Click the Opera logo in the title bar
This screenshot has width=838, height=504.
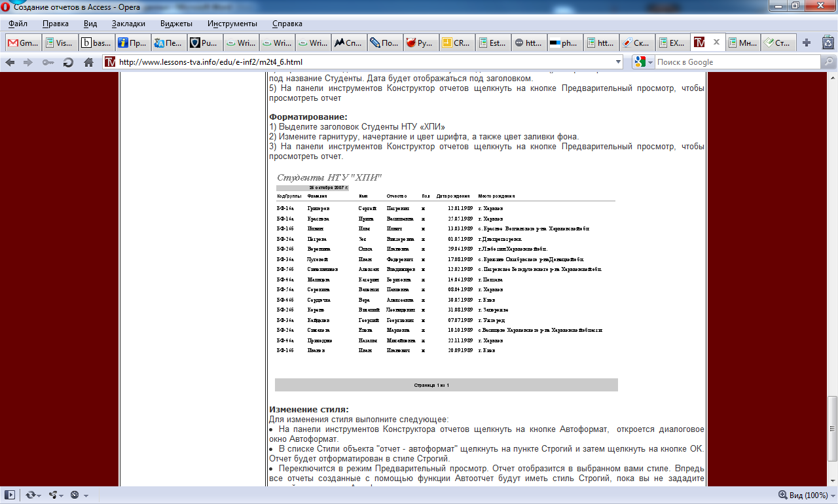7,7
